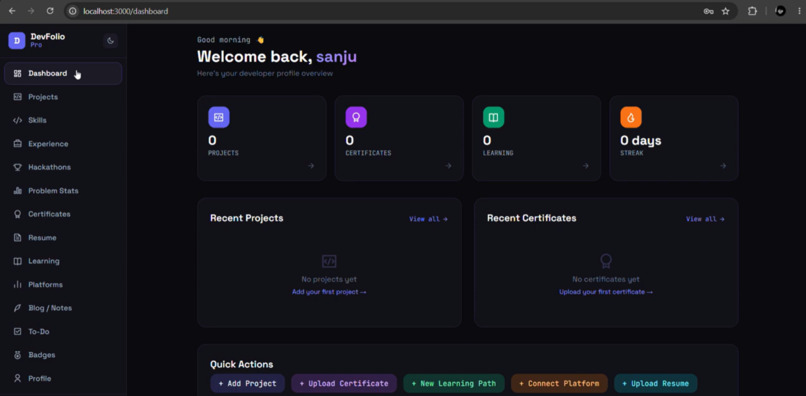Screen dimensions: 806x396
Task: Open Dashboard in the sidebar
Action: pos(63,74)
